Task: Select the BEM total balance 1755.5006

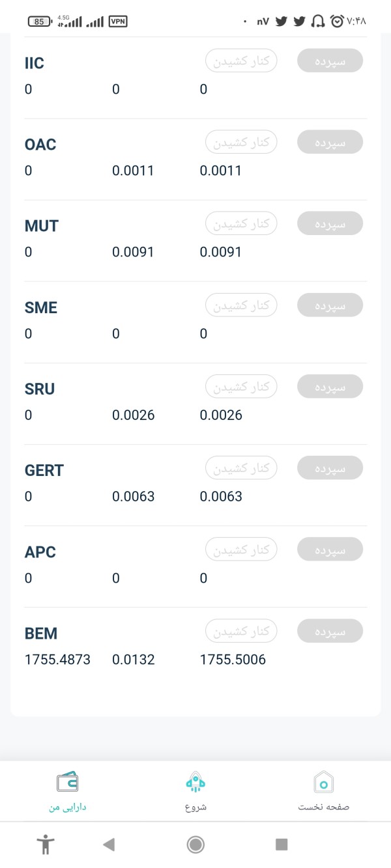Action: coord(233,660)
